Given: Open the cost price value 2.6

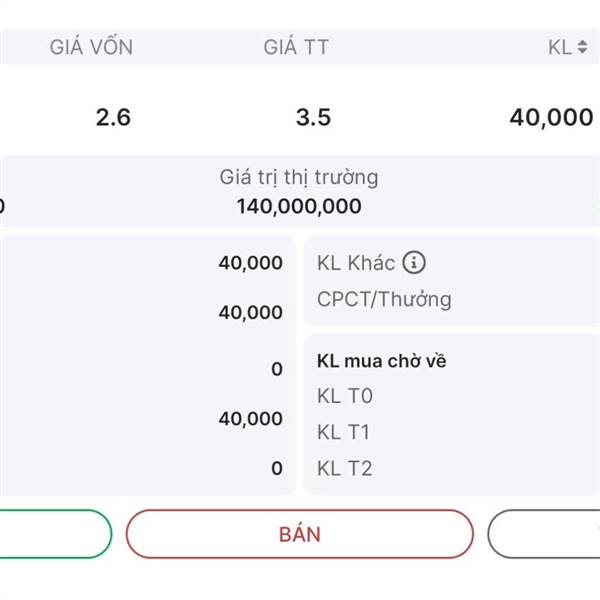Looking at the screenshot, I should [113, 117].
